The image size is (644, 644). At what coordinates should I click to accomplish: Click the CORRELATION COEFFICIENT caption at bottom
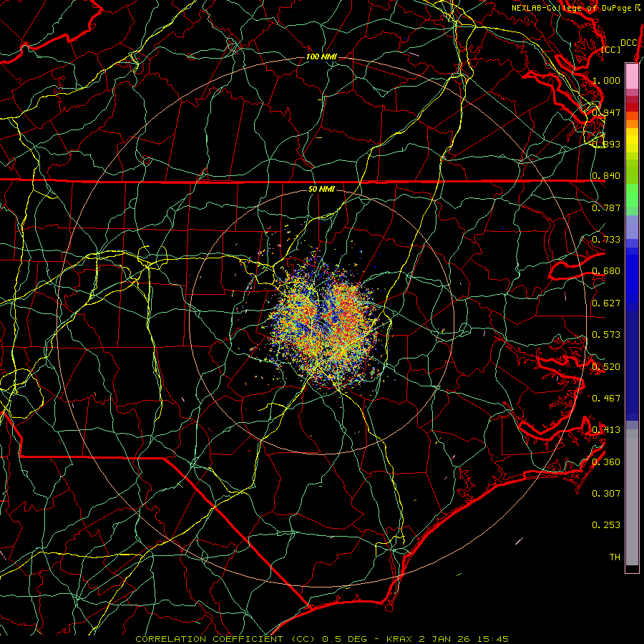[x=322, y=639]
